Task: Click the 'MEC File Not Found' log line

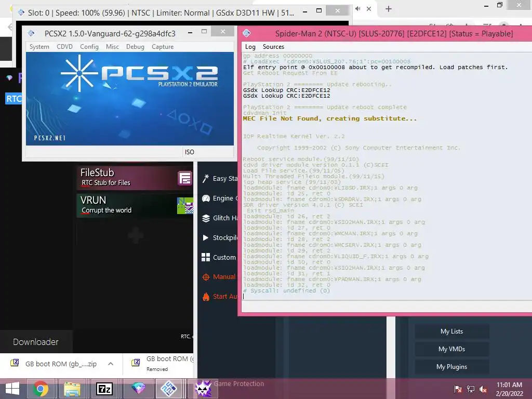Action: point(329,118)
